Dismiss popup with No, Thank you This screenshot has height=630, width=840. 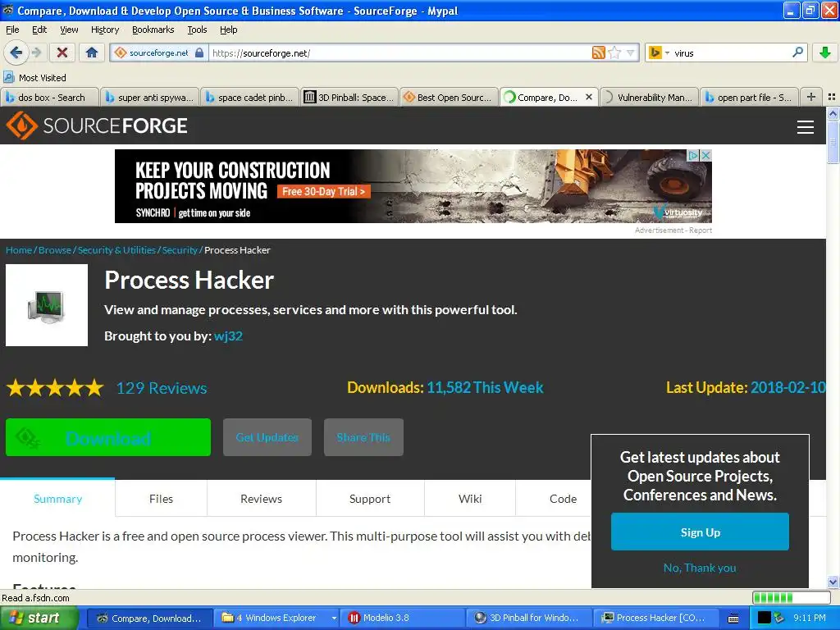click(700, 568)
